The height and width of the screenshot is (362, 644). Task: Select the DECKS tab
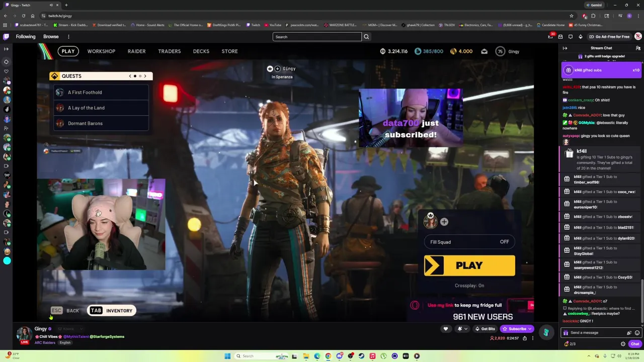[201, 51]
